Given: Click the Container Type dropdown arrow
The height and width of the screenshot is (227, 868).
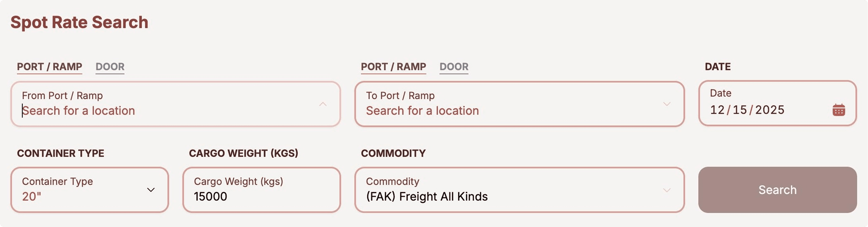Looking at the screenshot, I should (151, 190).
